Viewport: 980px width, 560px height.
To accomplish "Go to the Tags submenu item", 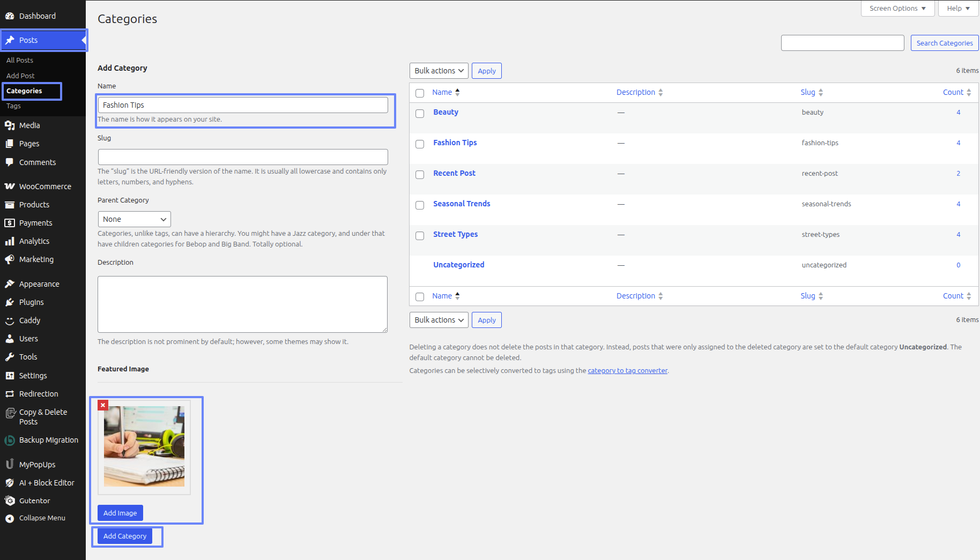I will pos(14,106).
